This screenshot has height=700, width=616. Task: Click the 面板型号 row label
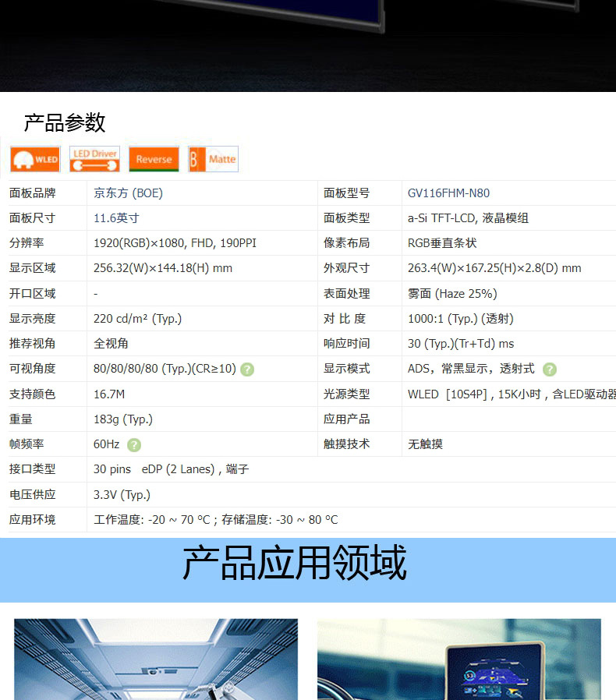click(x=346, y=193)
